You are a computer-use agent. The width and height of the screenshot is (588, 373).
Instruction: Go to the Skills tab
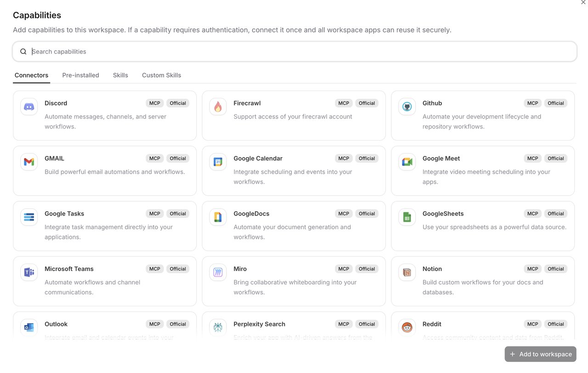(x=120, y=75)
